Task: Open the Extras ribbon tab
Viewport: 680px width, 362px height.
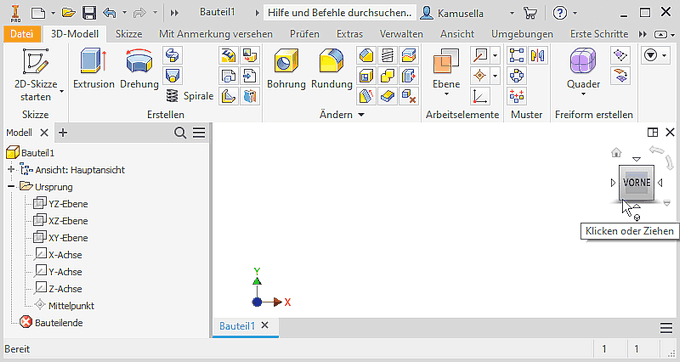Action: pyautogui.click(x=350, y=34)
